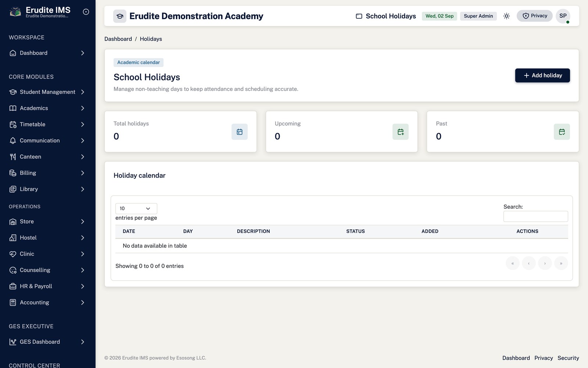Click the Erudite IMS logo icon
This screenshot has height=368, width=588.
tap(15, 12)
